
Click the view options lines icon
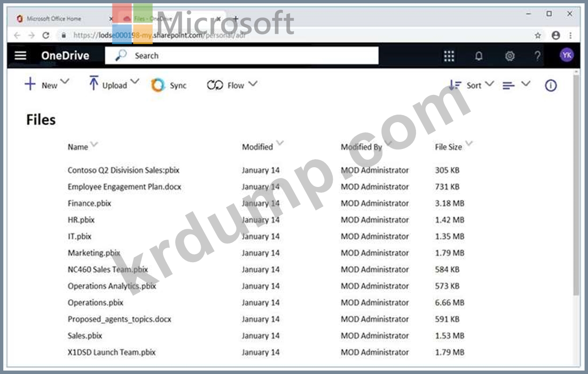pos(509,86)
